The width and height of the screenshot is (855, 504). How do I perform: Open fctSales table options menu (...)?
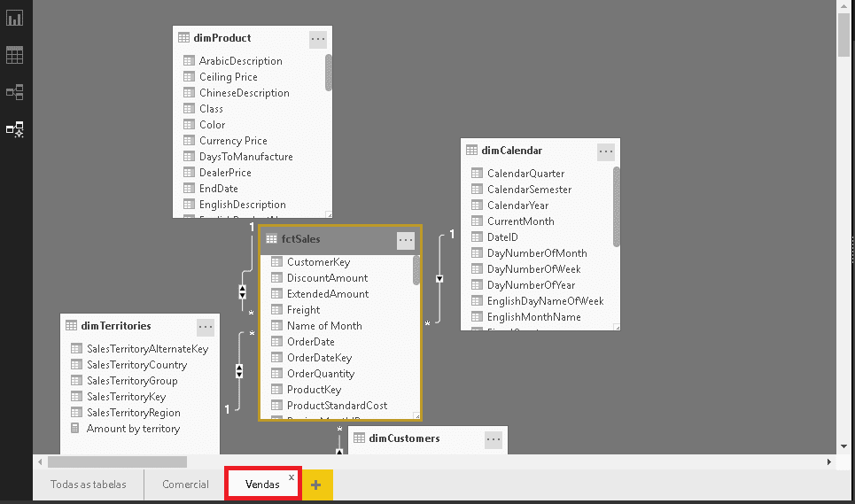(x=406, y=240)
